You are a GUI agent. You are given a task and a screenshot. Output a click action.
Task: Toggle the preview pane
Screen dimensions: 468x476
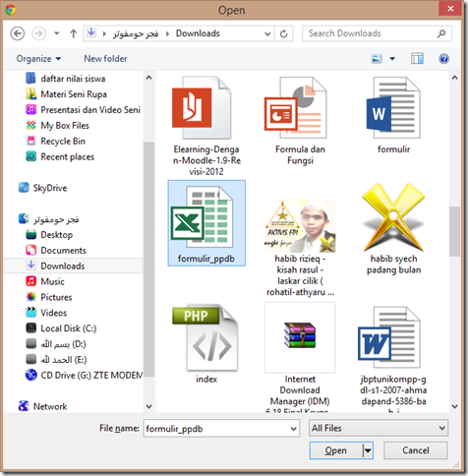[x=417, y=59]
